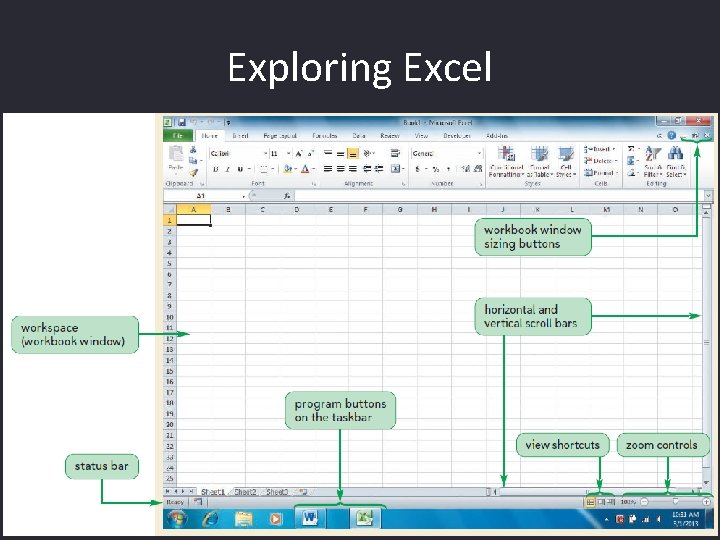Image resolution: width=720 pixels, height=540 pixels.
Task: Open Sort & Filter dropdown
Action: coord(652,162)
